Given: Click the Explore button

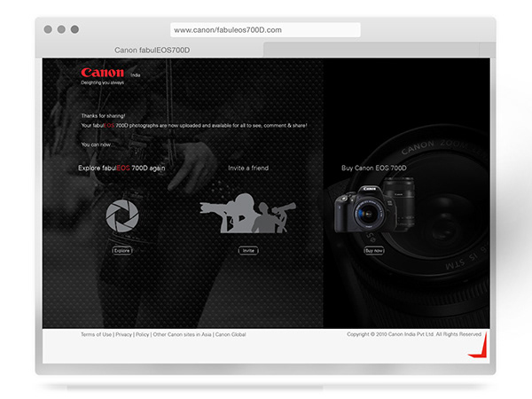Looking at the screenshot, I should tap(122, 251).
